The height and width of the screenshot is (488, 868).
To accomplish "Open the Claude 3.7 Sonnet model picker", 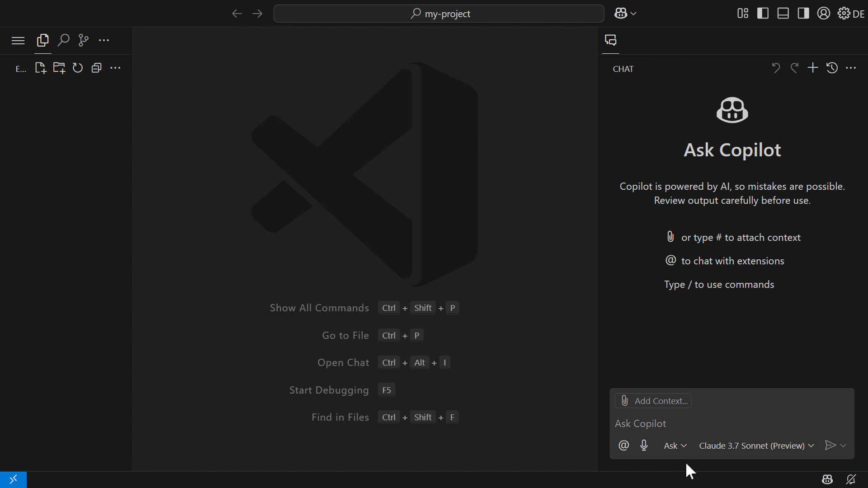I will tap(755, 446).
